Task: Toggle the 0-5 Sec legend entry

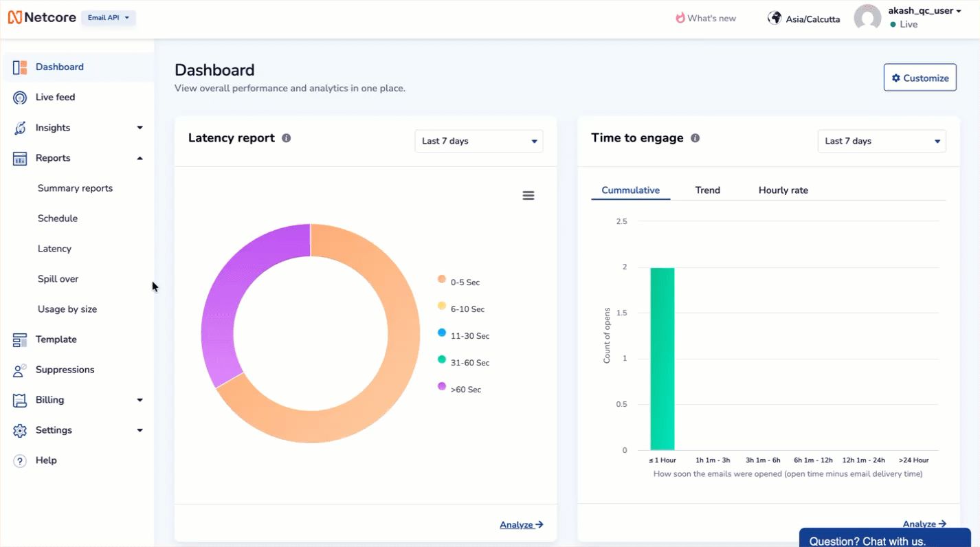Action: coord(459,282)
